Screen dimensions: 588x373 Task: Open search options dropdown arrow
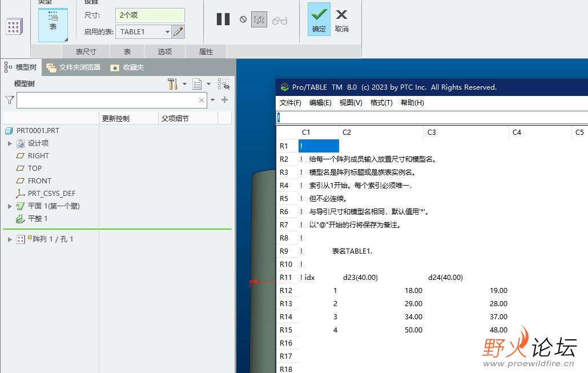(212, 100)
